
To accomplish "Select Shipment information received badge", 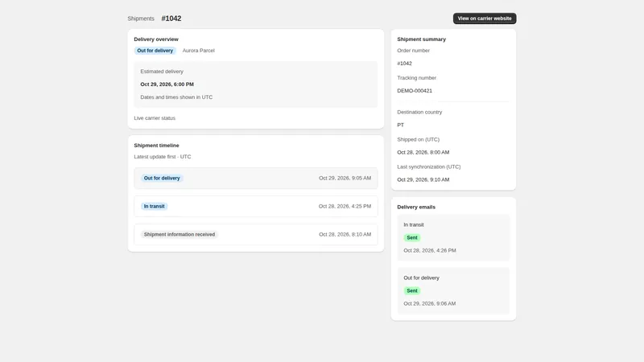I will (x=180, y=234).
